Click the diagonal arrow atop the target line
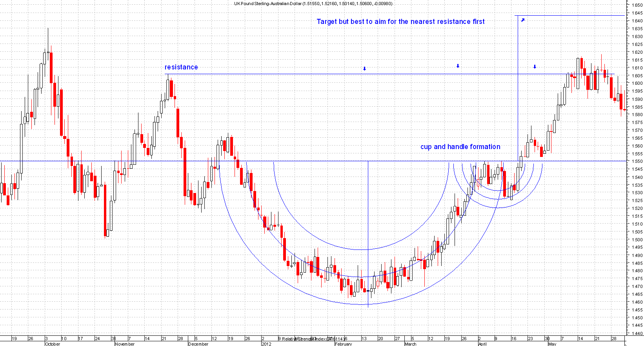The width and height of the screenshot is (644, 346). coord(523,20)
